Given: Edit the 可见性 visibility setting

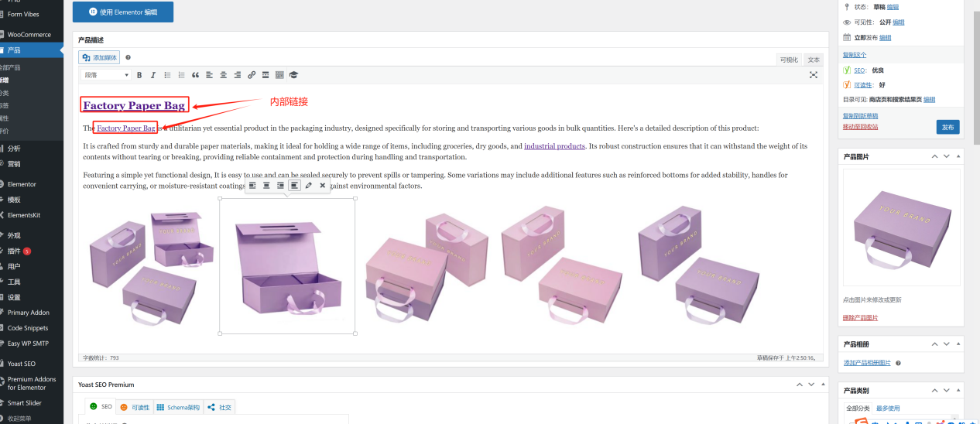Looking at the screenshot, I should pyautogui.click(x=898, y=22).
